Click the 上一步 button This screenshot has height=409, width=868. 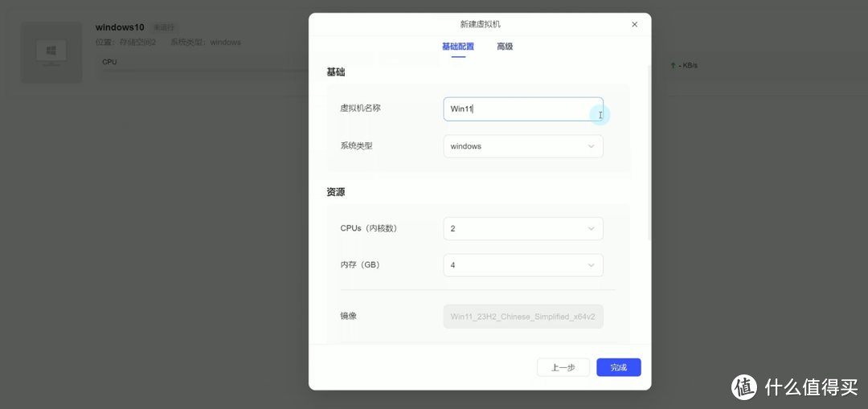point(563,367)
